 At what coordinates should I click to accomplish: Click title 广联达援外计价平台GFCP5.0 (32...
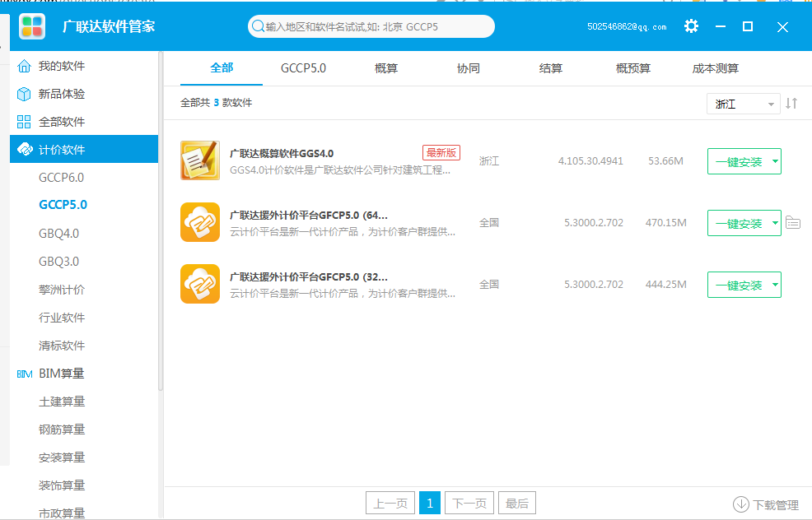[x=309, y=276]
